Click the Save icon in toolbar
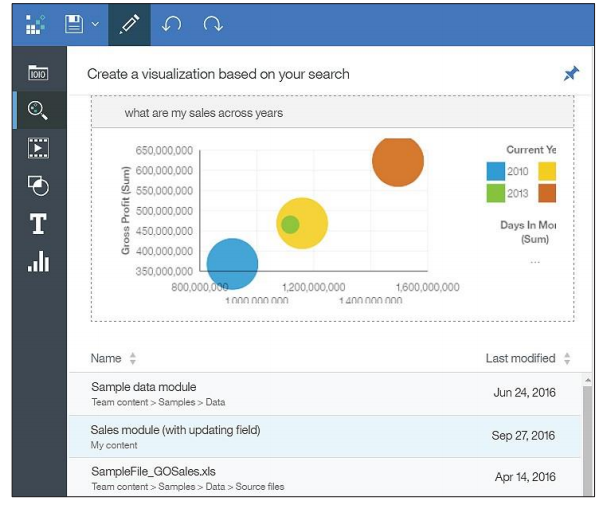 point(75,24)
